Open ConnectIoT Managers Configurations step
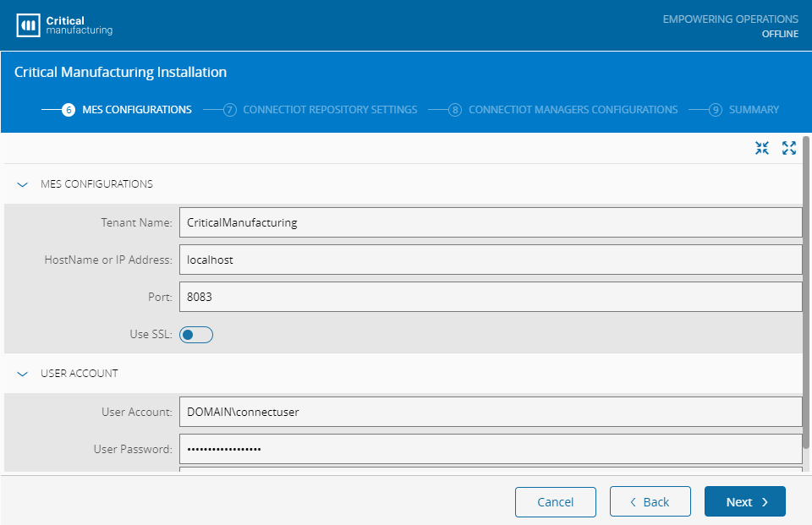Image resolution: width=812 pixels, height=525 pixels. 573,110
